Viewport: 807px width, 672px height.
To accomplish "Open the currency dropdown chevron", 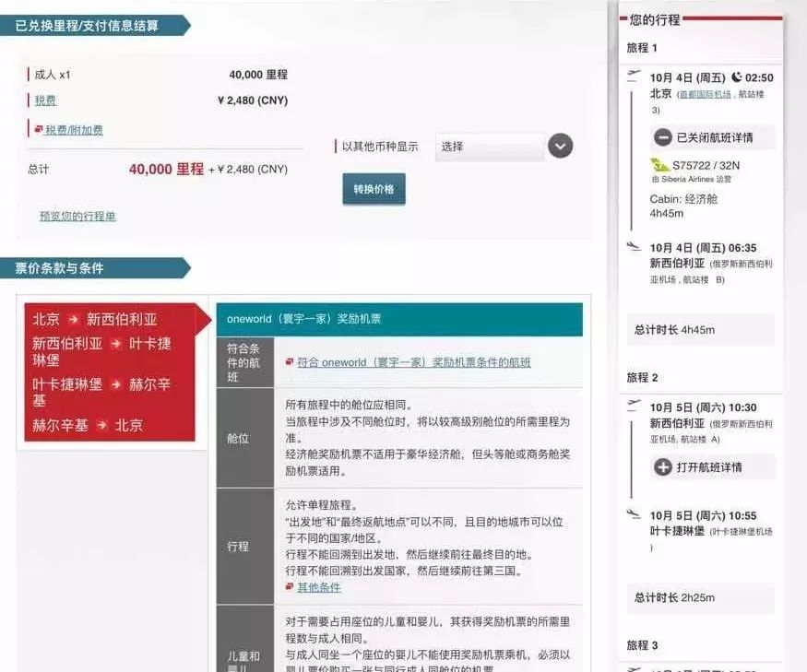I will [560, 146].
